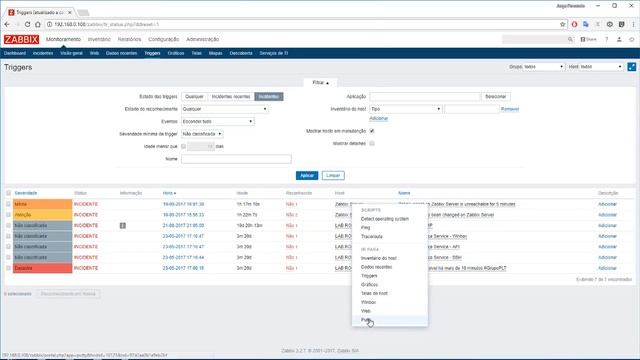Enable the Mostrar detalhes checkbox
Screen dimensions: 640x360
372,143
